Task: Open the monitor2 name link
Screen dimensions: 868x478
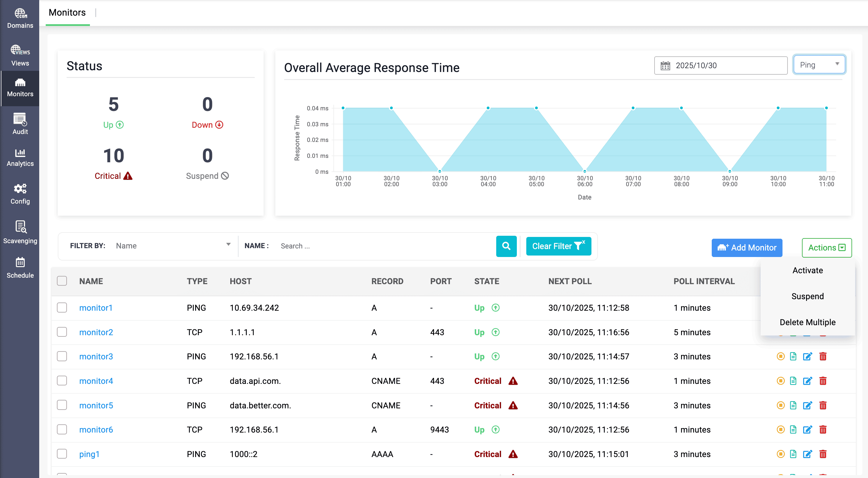Action: 96,332
